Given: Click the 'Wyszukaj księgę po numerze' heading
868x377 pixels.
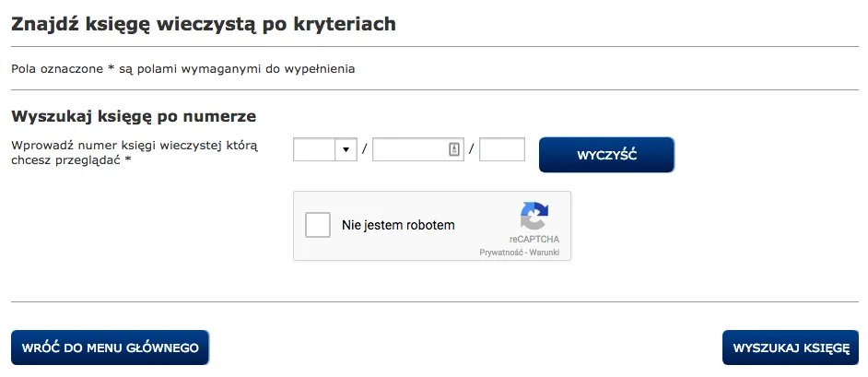Looking at the screenshot, I should tap(134, 117).
